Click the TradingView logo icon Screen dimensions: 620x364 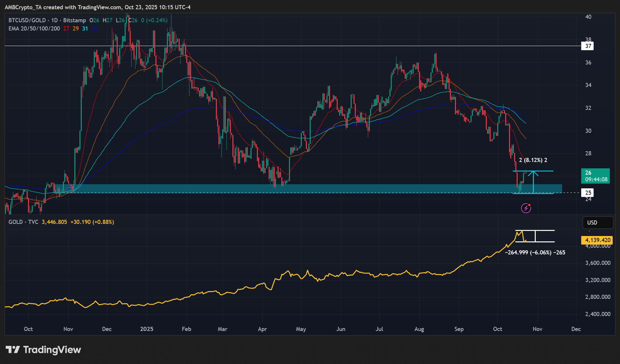13,350
